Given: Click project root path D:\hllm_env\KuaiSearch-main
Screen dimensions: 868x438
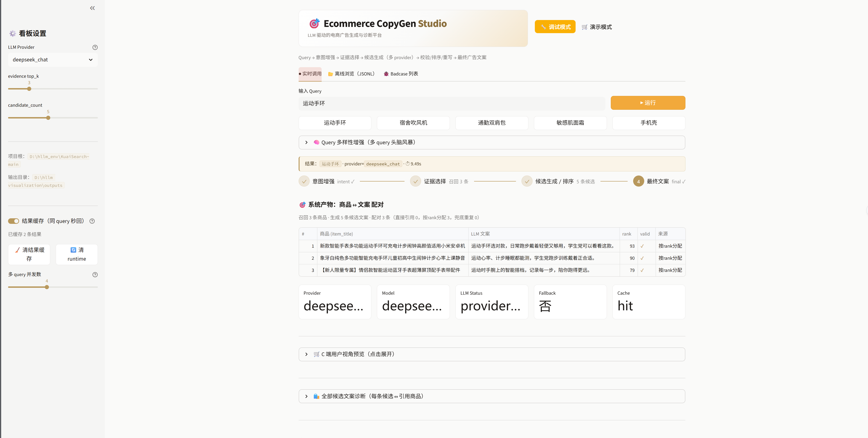Looking at the screenshot, I should click(x=49, y=161).
